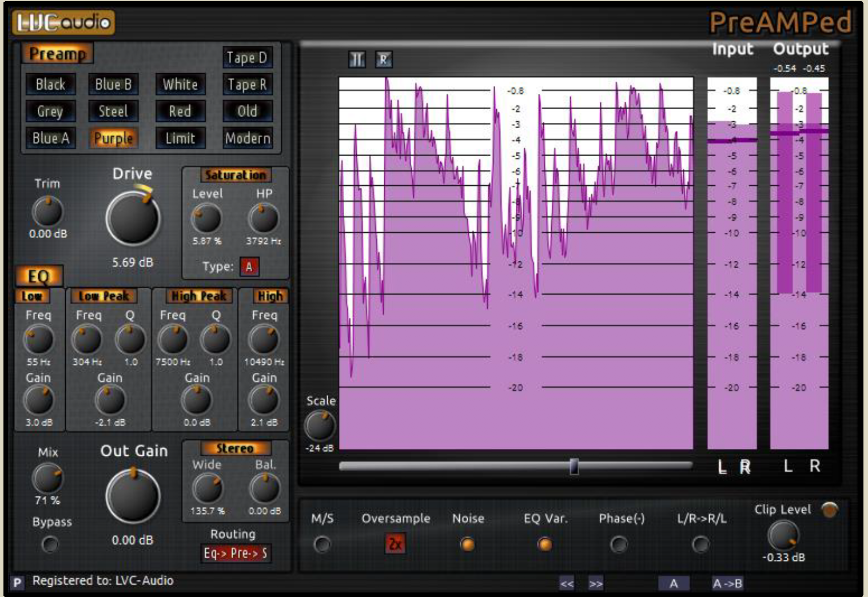This screenshot has height=597, width=868.
Task: Click the Clip Level knob
Action: pyautogui.click(x=783, y=536)
